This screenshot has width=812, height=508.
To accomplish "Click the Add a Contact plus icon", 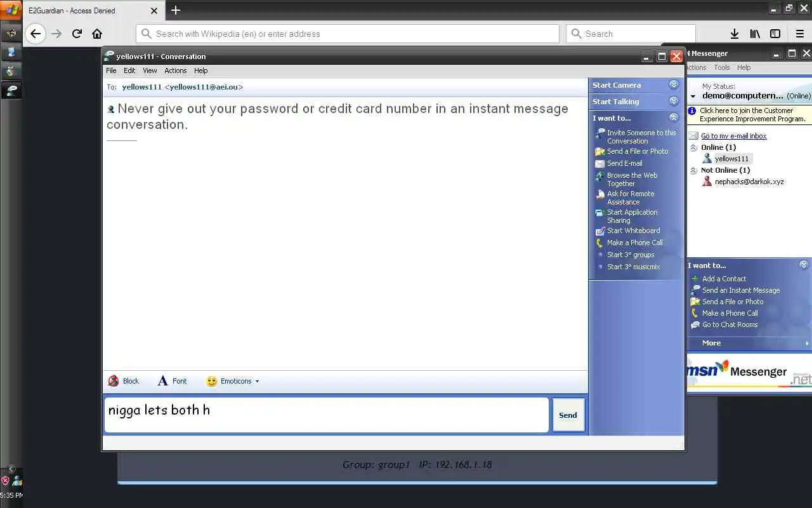I will point(695,279).
